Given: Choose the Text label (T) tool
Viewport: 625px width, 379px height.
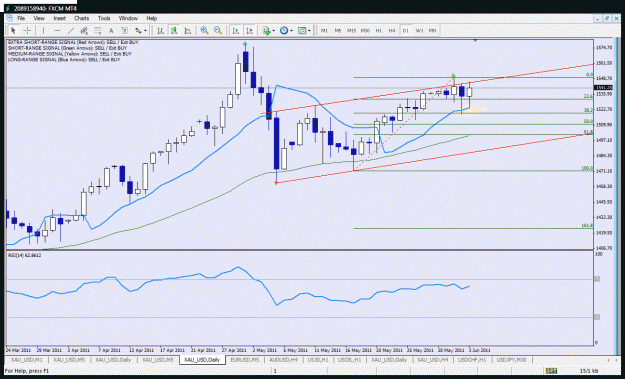Looking at the screenshot, I should pyautogui.click(x=124, y=31).
